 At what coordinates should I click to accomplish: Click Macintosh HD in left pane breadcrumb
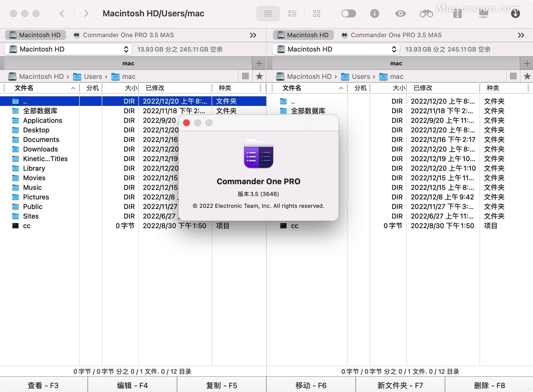36,77
